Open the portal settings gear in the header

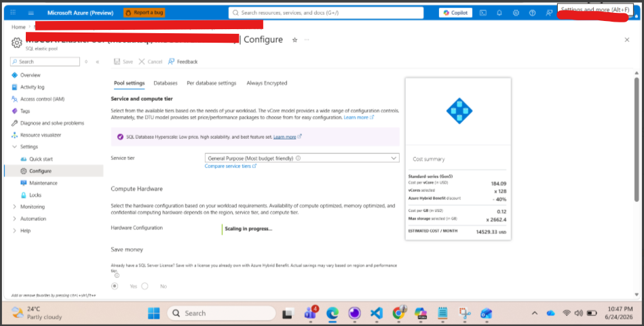click(516, 13)
